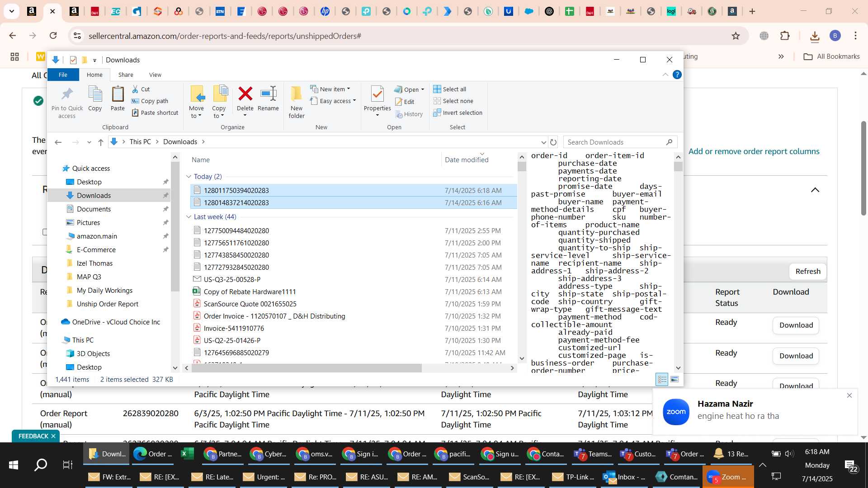Image resolution: width=868 pixels, height=488 pixels.
Task: Open address bar history dropdown
Action: pos(543,142)
